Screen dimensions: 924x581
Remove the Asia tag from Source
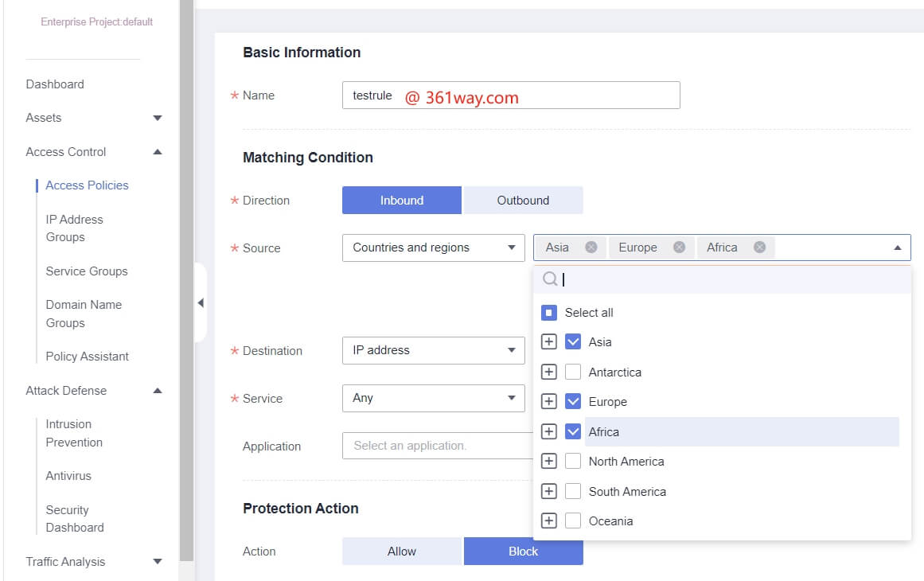click(591, 248)
